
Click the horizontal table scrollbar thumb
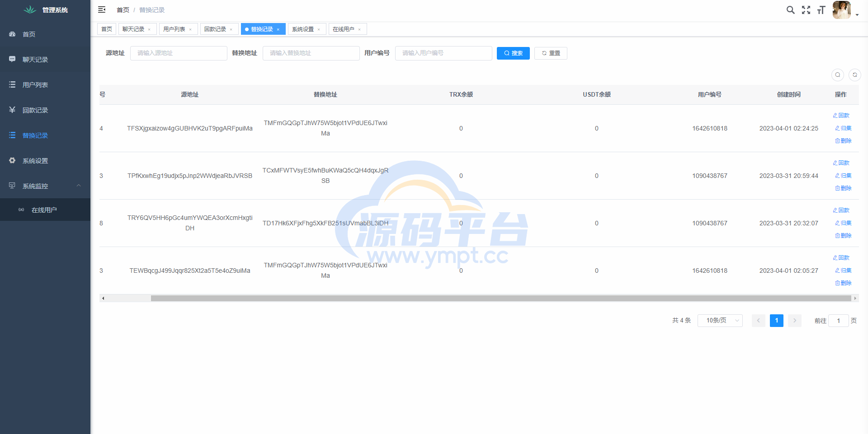coord(501,298)
